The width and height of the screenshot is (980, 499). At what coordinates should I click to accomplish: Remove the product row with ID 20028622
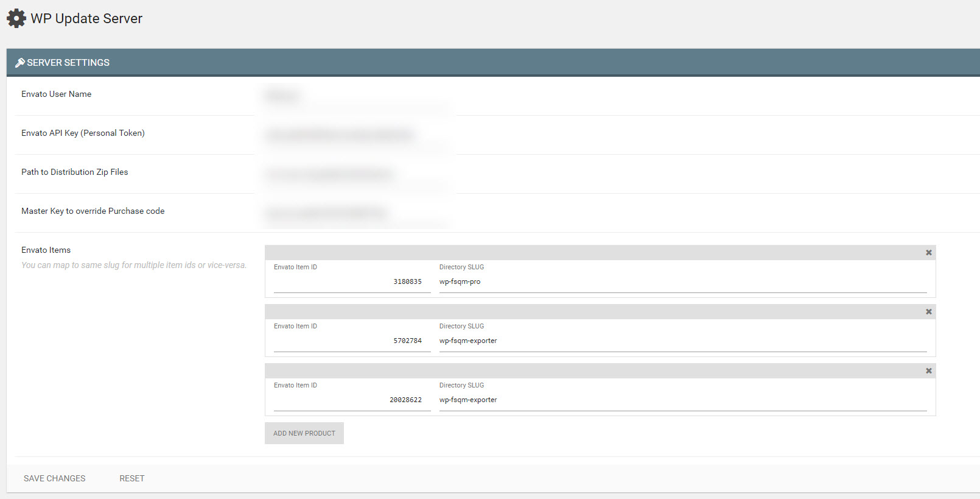pyautogui.click(x=929, y=371)
